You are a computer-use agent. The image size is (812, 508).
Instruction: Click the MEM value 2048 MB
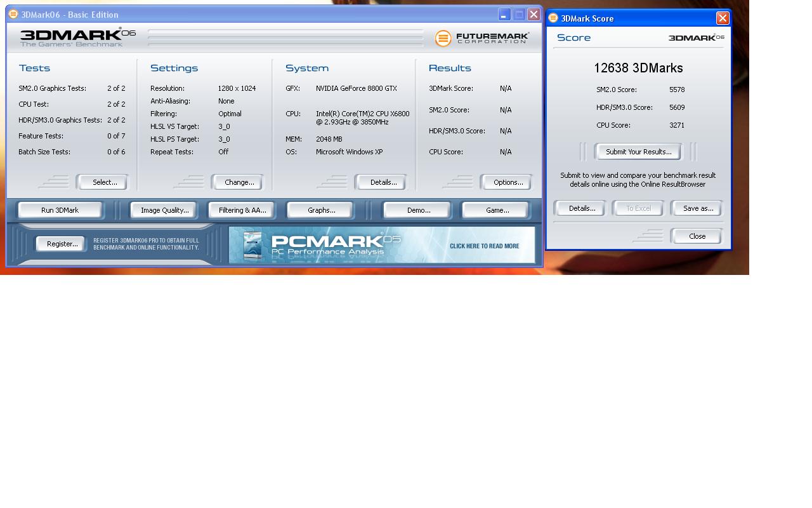(329, 139)
